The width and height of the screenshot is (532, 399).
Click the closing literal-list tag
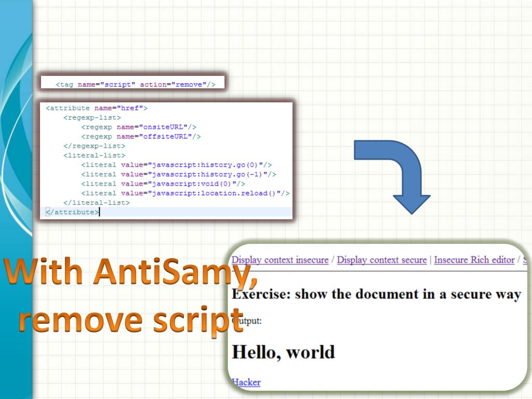click(96, 203)
